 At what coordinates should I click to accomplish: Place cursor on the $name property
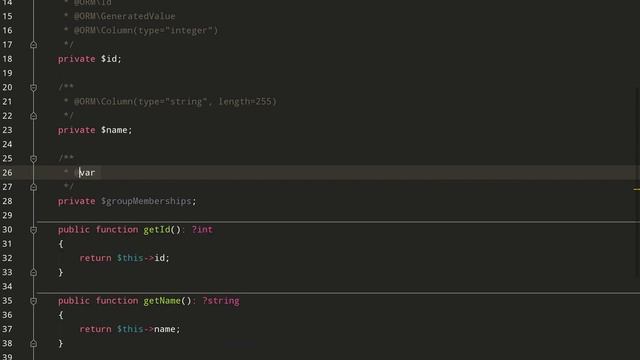click(114, 130)
